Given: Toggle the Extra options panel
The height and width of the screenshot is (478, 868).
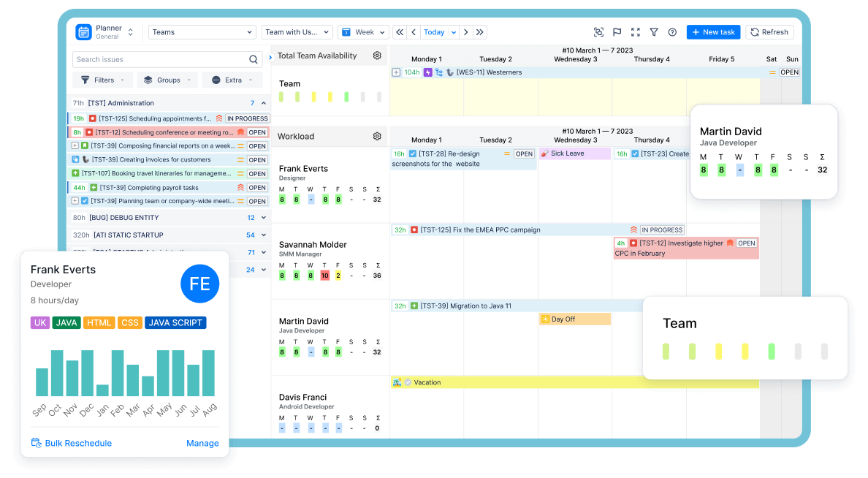Looking at the screenshot, I should pos(232,80).
